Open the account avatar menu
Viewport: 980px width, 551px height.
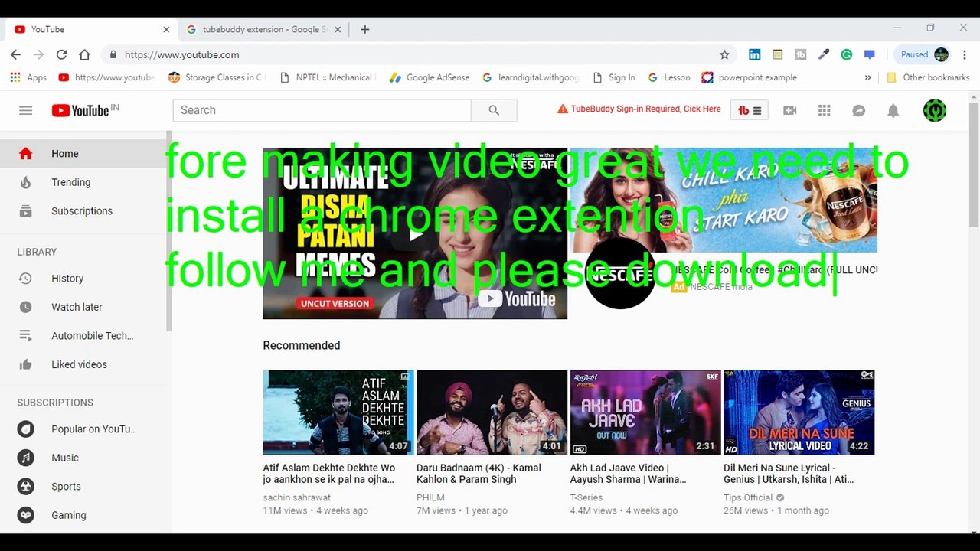click(x=935, y=110)
